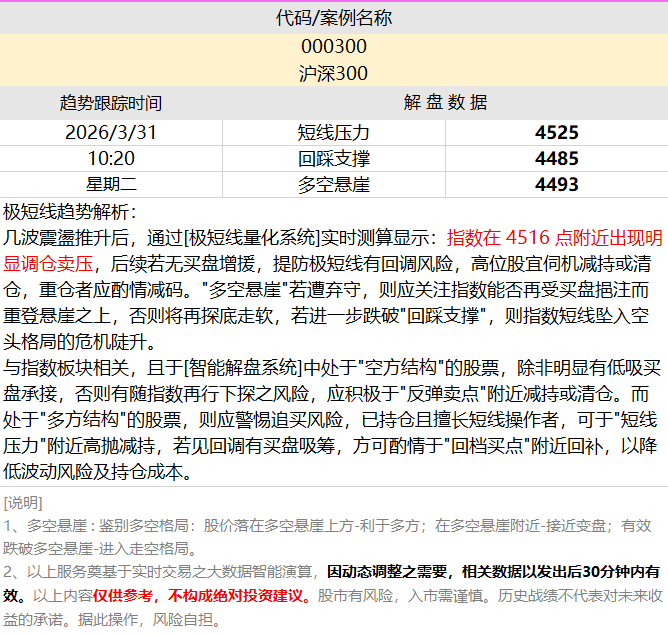Select the support value 4485
Image resolution: width=668 pixels, height=634 pixels.
point(556,158)
